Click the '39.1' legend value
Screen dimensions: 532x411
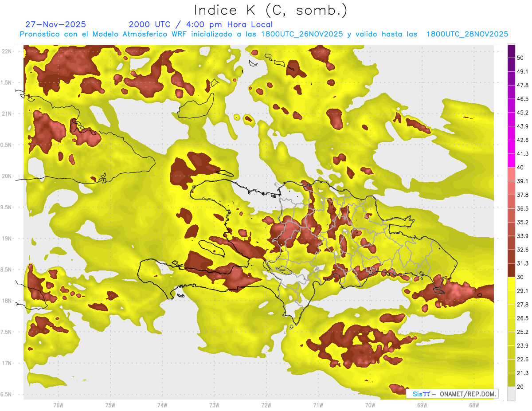523,181
